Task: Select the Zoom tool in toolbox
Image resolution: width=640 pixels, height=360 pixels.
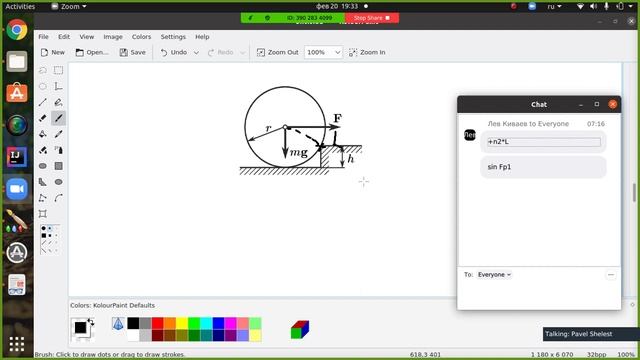Action: coord(42,214)
